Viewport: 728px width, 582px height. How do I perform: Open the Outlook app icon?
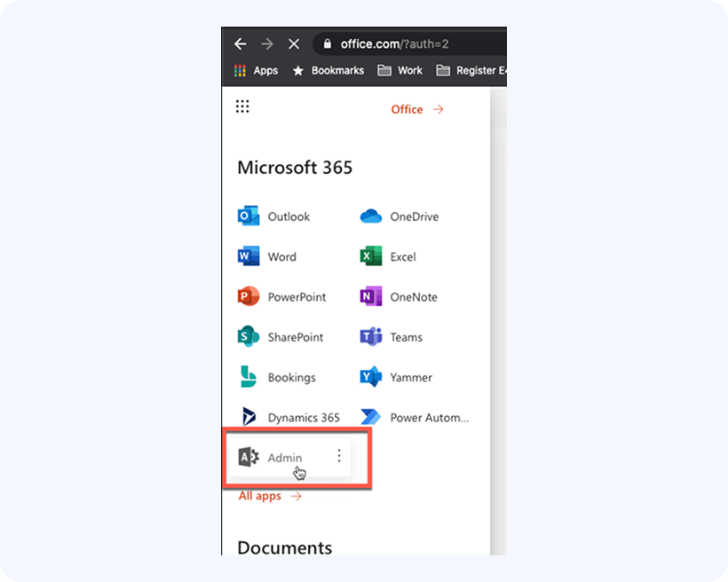(249, 216)
